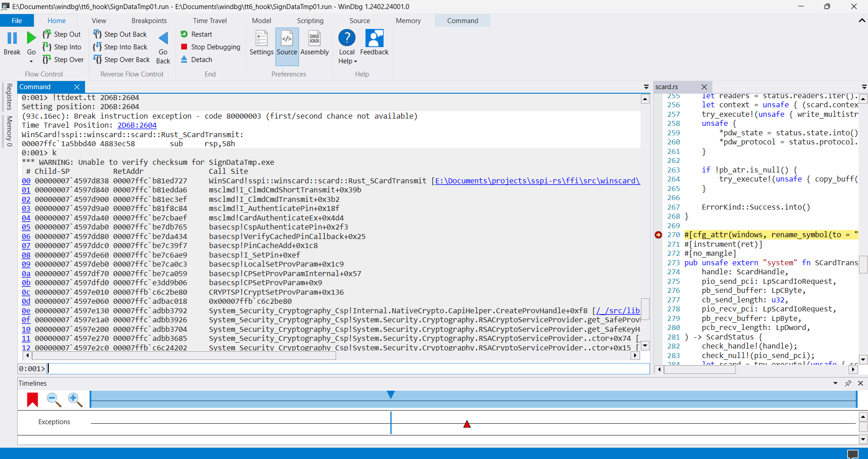Image resolution: width=868 pixels, height=459 pixels.
Task: Open the debugger Settings icon
Action: tap(261, 39)
